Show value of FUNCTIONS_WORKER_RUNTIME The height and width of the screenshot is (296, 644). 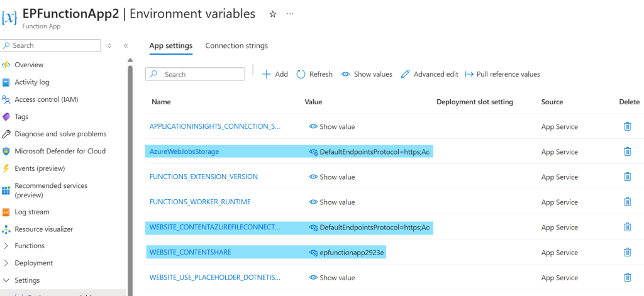pos(332,202)
